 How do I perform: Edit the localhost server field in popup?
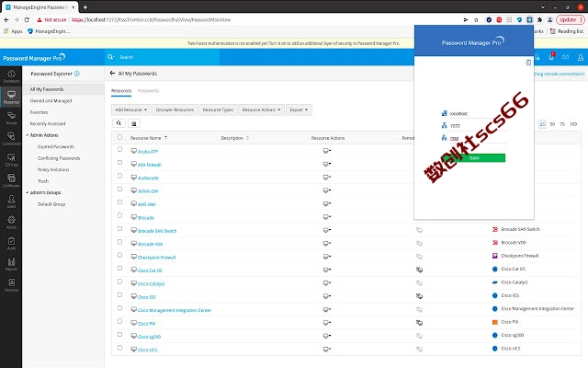pos(477,113)
